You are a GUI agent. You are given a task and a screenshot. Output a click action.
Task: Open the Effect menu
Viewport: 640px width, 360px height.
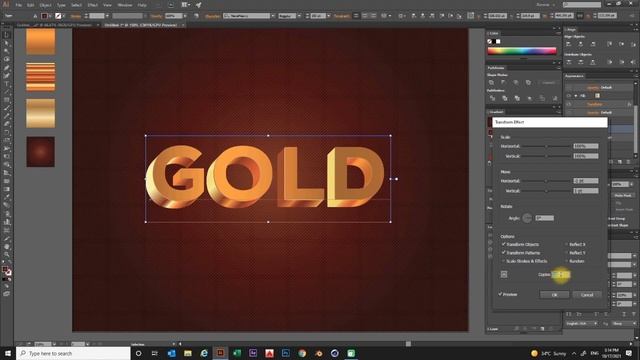click(93, 5)
